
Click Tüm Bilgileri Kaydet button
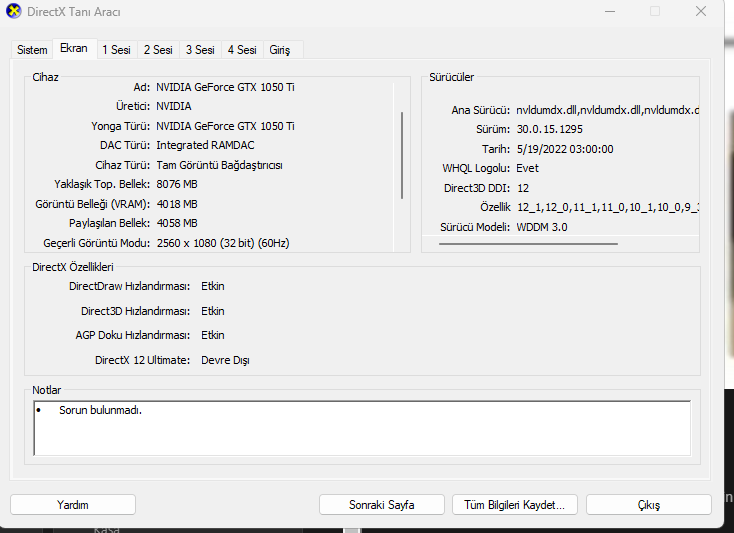[x=514, y=505]
